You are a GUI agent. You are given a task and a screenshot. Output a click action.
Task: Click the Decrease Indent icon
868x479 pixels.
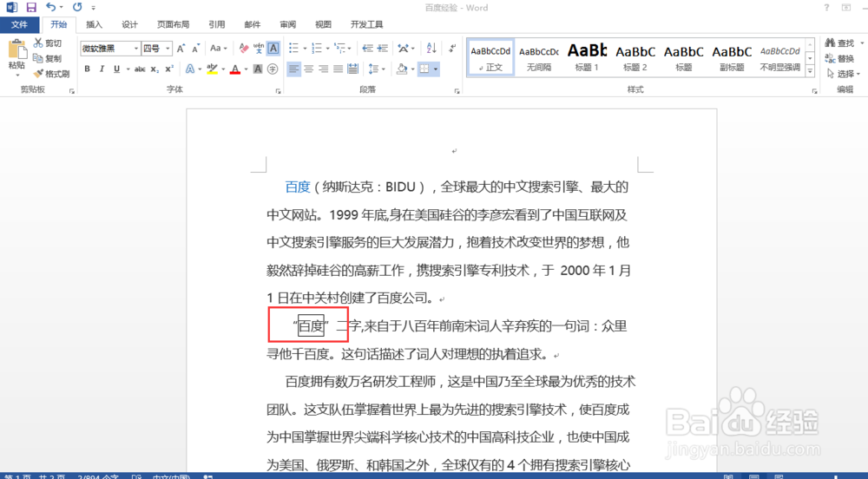coord(367,49)
